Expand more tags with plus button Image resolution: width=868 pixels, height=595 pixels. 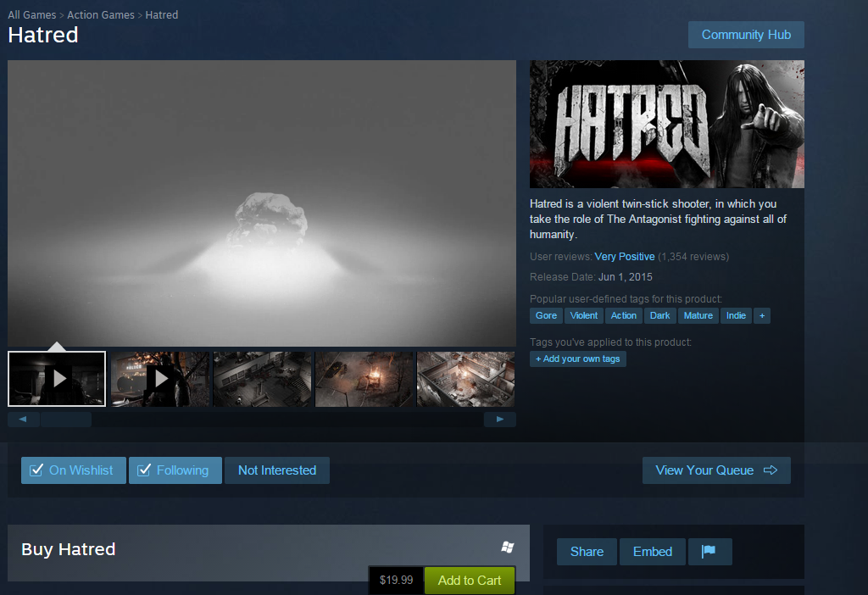(x=762, y=315)
